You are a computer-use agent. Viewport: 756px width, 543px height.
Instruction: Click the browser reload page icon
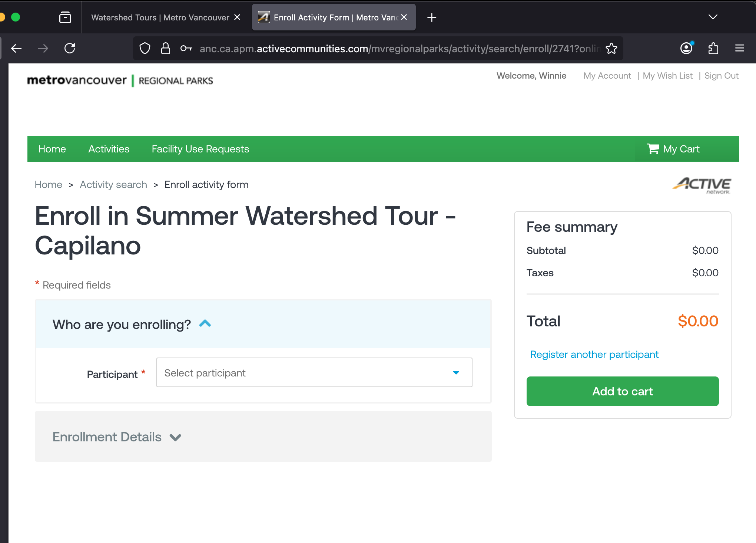pos(70,48)
